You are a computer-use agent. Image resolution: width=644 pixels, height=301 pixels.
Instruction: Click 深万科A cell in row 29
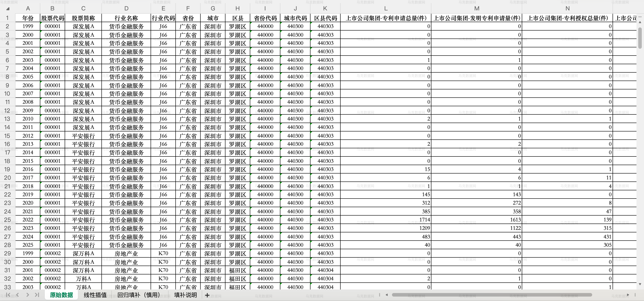click(83, 253)
